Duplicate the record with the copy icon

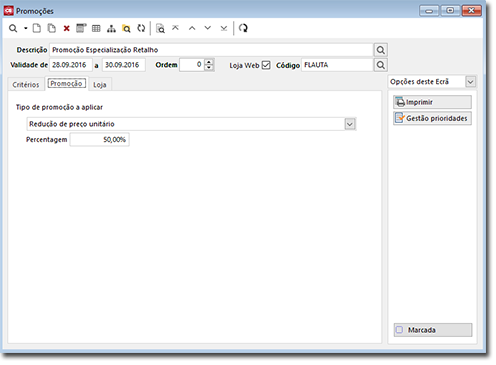click(52, 28)
